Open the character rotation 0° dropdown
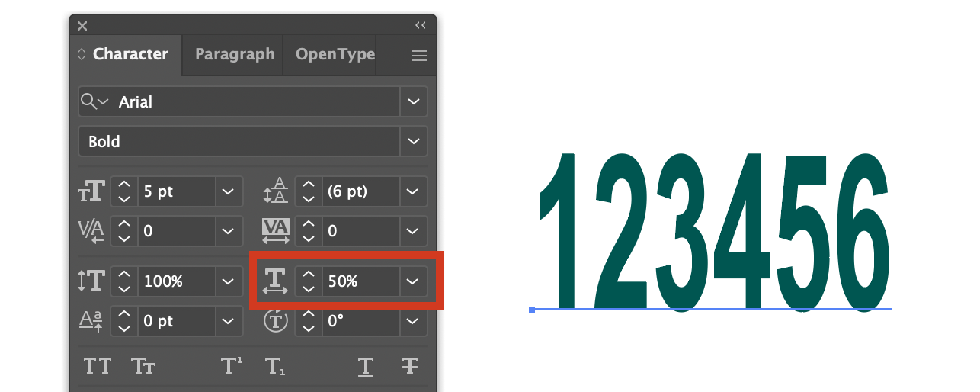980x392 pixels. (x=414, y=321)
